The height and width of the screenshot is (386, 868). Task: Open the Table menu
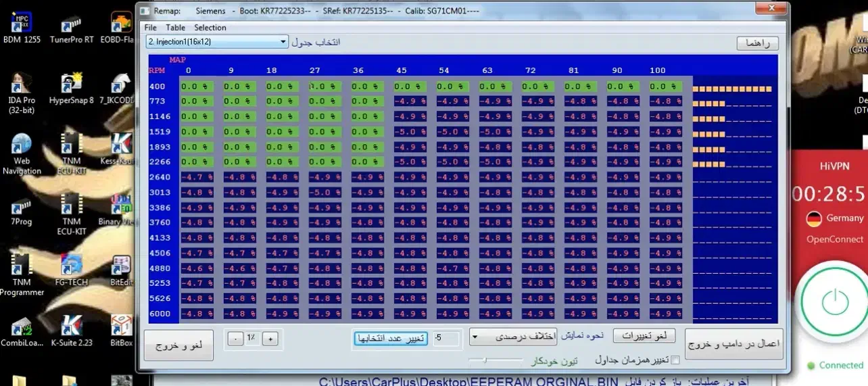coord(175,28)
